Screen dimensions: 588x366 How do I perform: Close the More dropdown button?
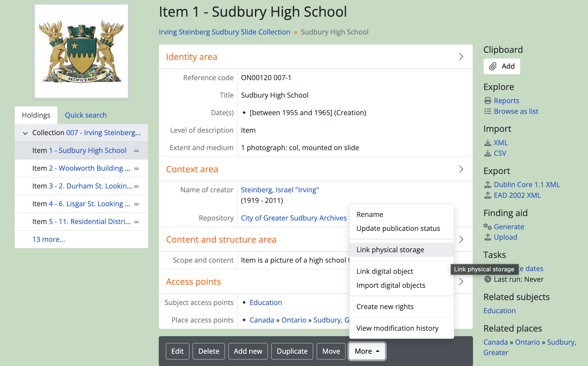point(367,351)
